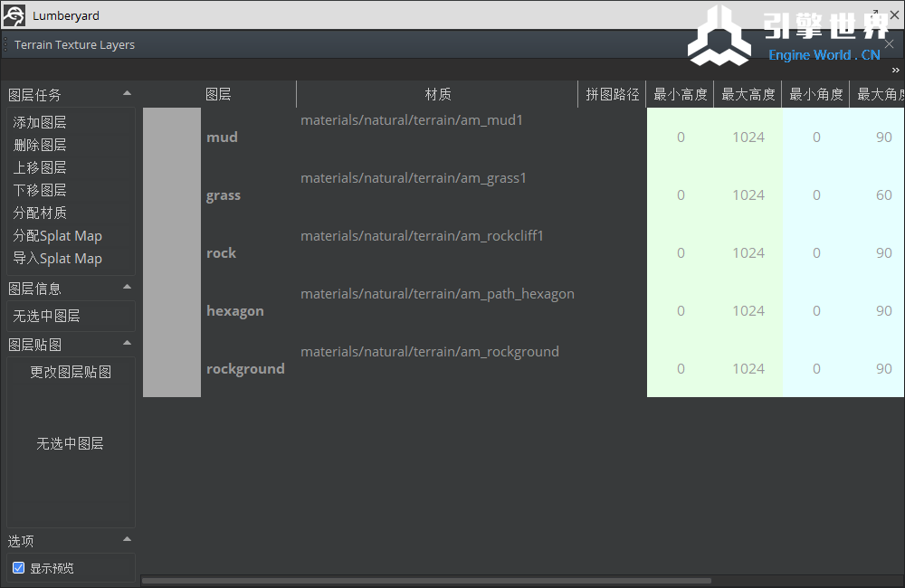The image size is (905, 588).
Task: Collapse the 图层任务 section
Action: click(127, 93)
